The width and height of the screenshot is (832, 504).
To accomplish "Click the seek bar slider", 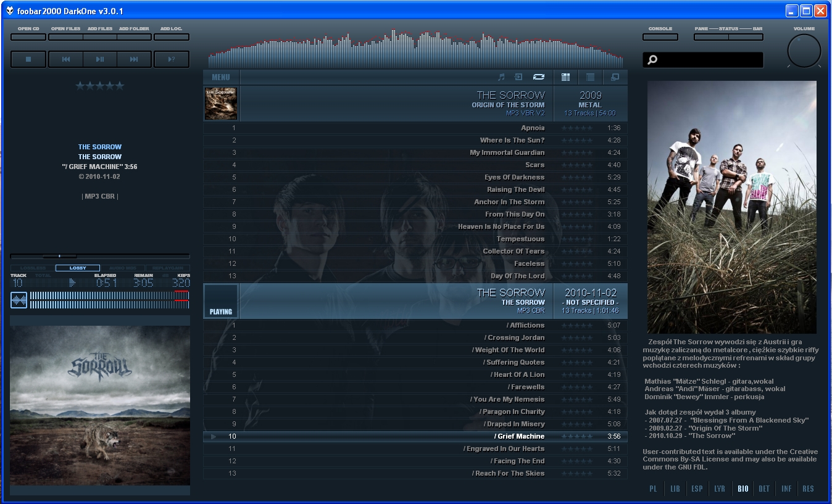I will [100, 255].
